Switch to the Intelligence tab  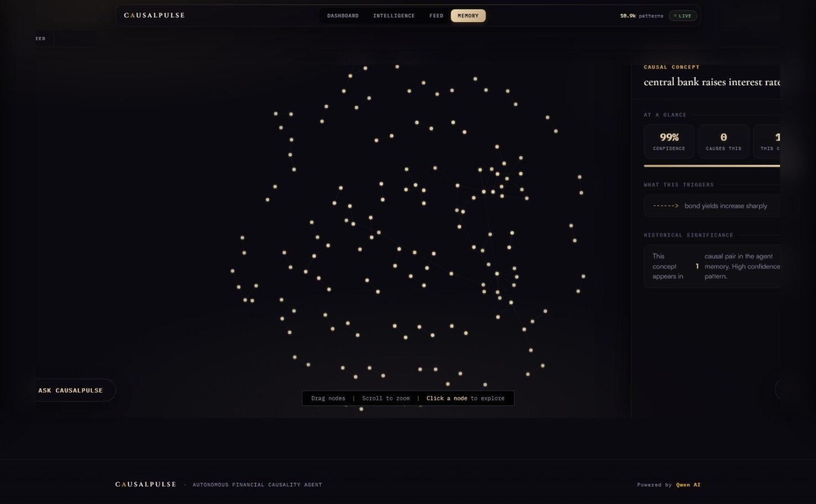(394, 16)
